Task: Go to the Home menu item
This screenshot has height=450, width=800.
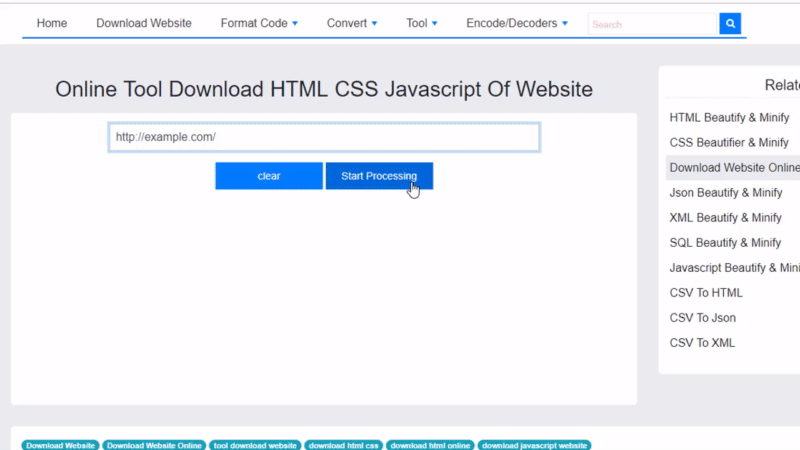Action: click(x=52, y=23)
